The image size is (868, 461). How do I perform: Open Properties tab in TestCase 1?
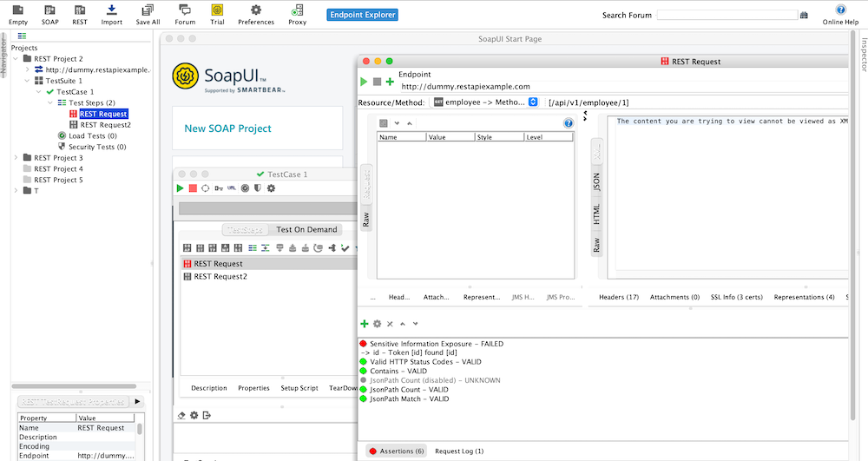click(253, 388)
